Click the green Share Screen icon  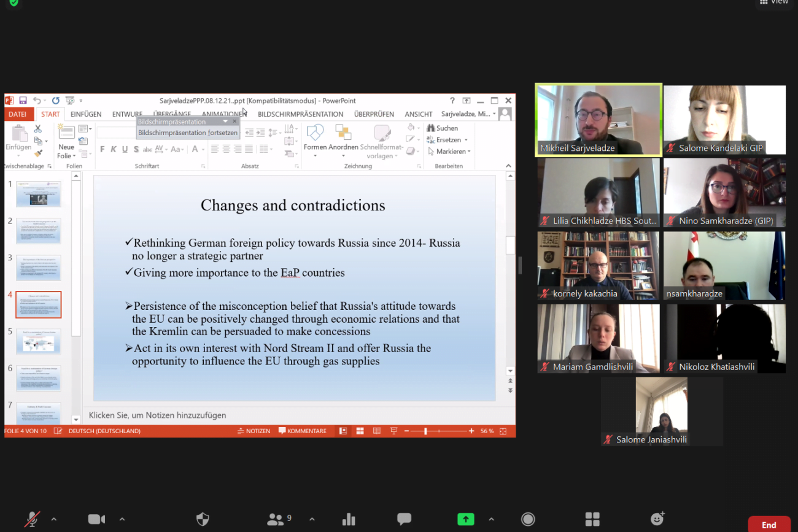tap(465, 520)
